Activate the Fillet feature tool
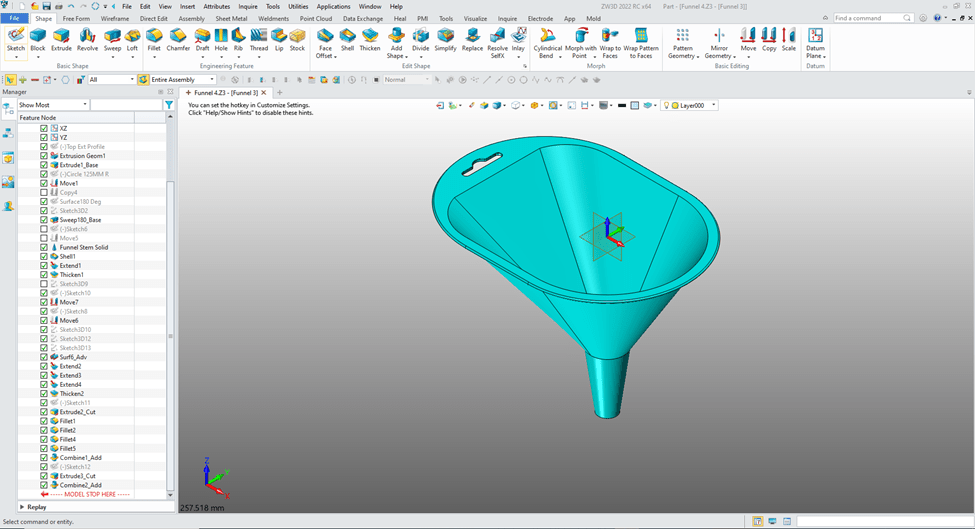The height and width of the screenshot is (529, 975). pyautogui.click(x=154, y=39)
